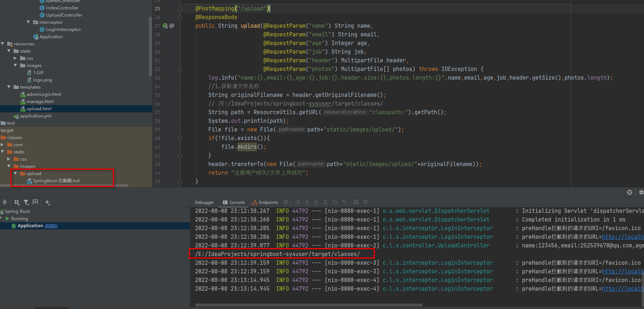Click the threads list icon beside Endpoints
644x309 pixels.
click(x=286, y=202)
